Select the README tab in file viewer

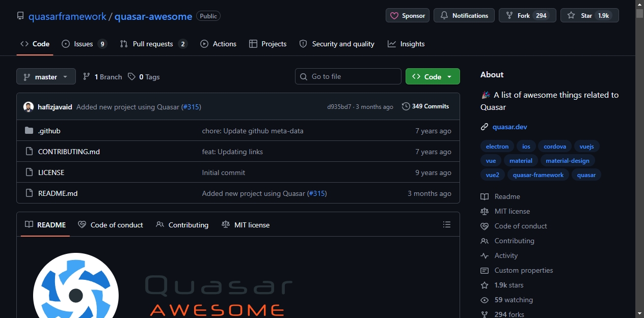pyautogui.click(x=45, y=225)
